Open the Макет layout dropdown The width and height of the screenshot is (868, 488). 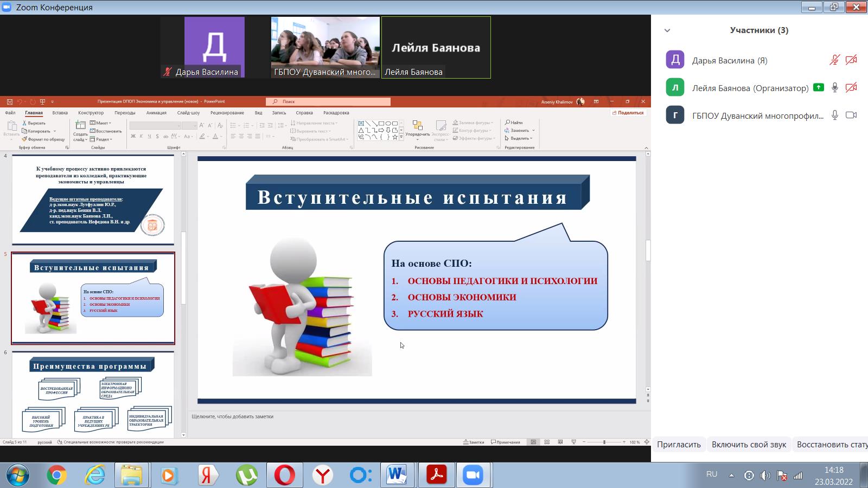101,123
